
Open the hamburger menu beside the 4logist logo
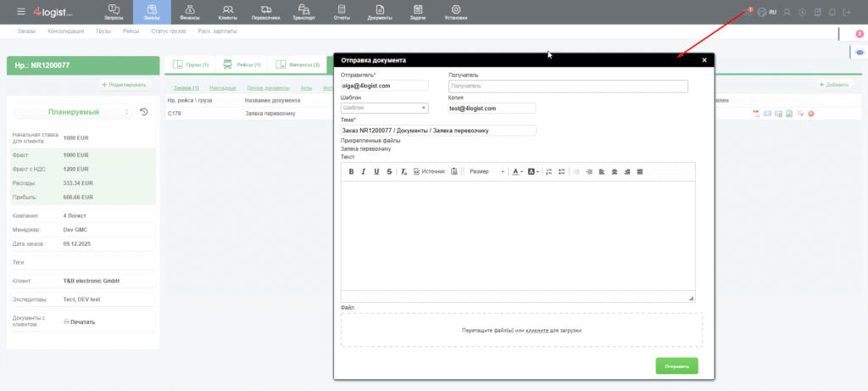(x=21, y=12)
